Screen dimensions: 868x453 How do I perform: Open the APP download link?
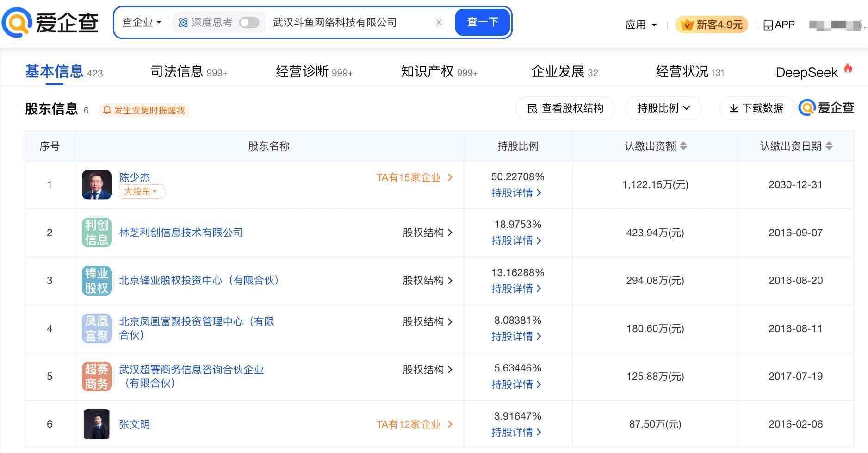coord(779,25)
